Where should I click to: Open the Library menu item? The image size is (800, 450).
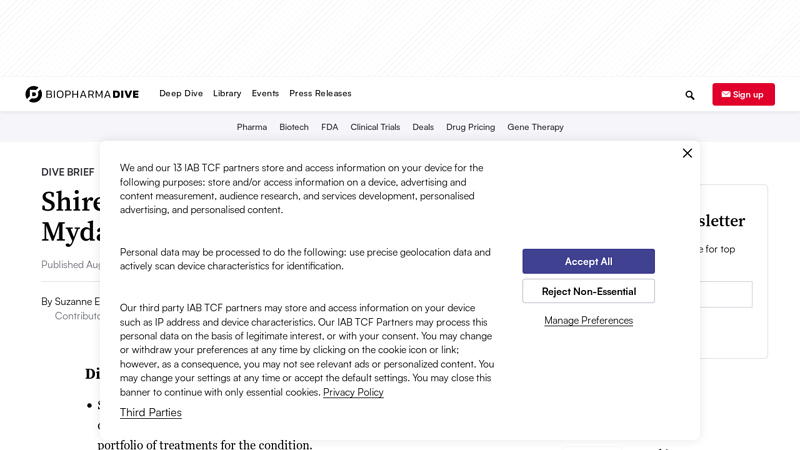click(x=227, y=93)
